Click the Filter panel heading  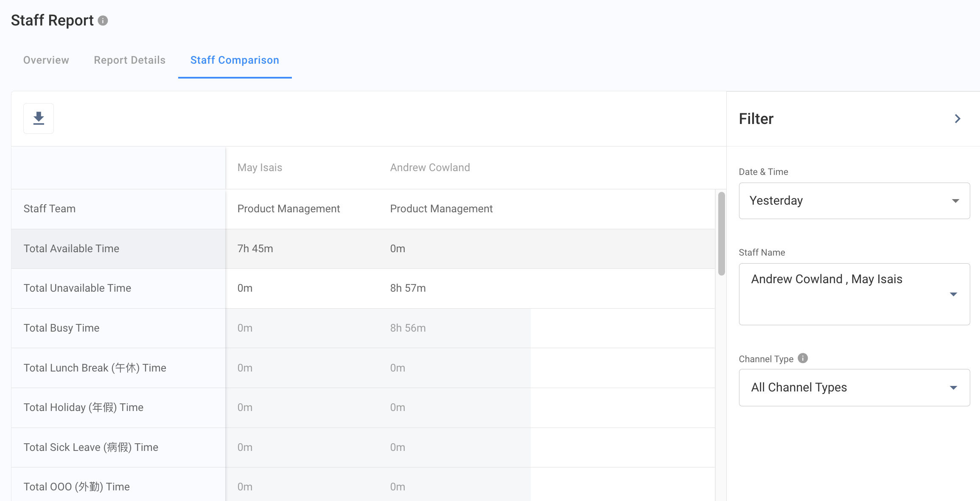[x=756, y=119]
